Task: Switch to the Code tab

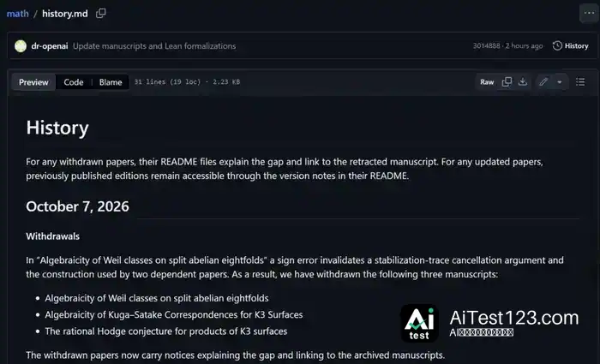Action: click(74, 82)
